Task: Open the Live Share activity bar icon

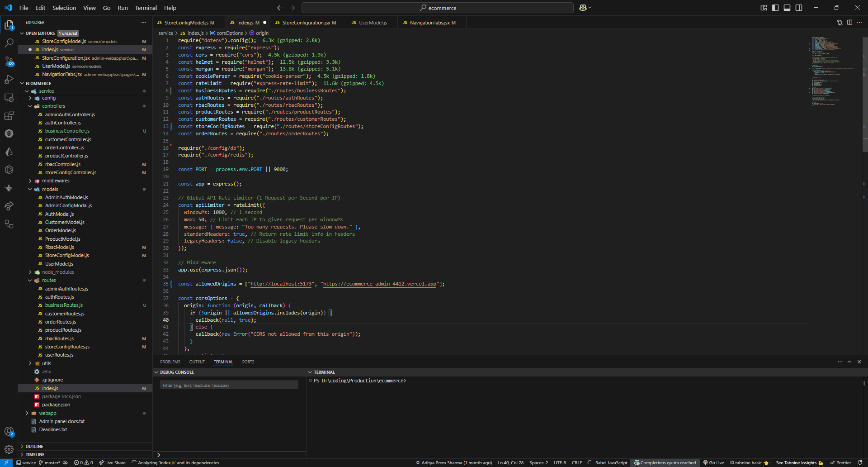Action: pyautogui.click(x=9, y=206)
